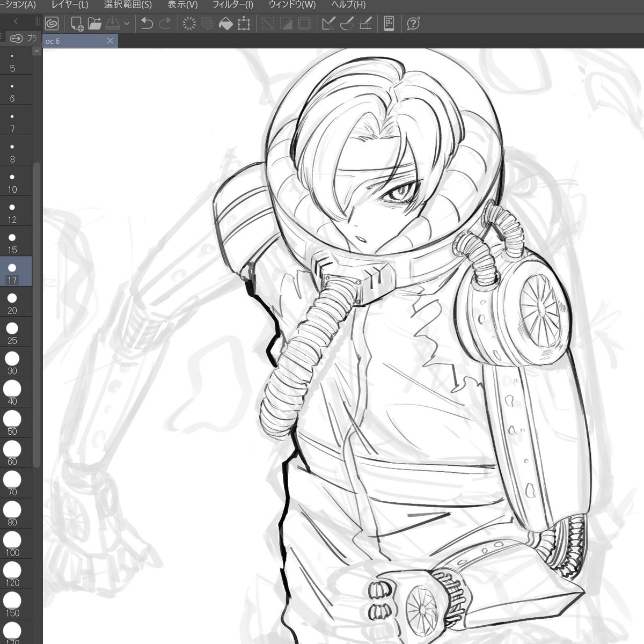The height and width of the screenshot is (644, 644).
Task: Open レイヤー(L) menu
Action: [70, 5]
